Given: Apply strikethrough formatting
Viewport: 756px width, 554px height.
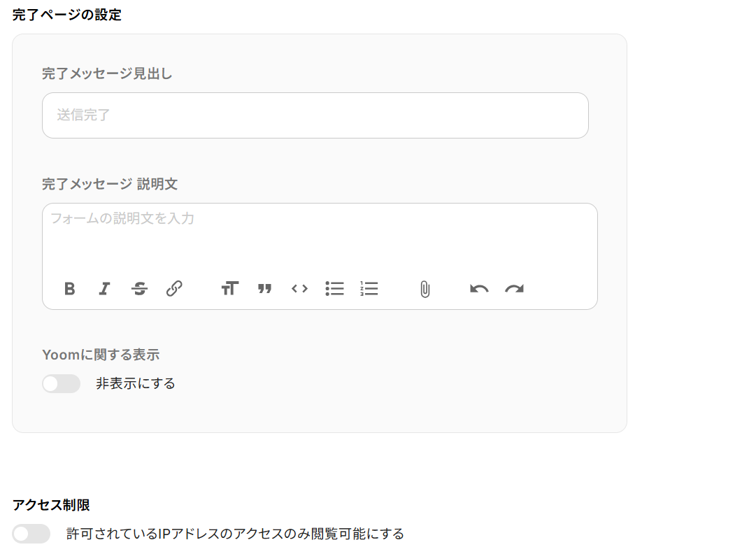Looking at the screenshot, I should 139,288.
